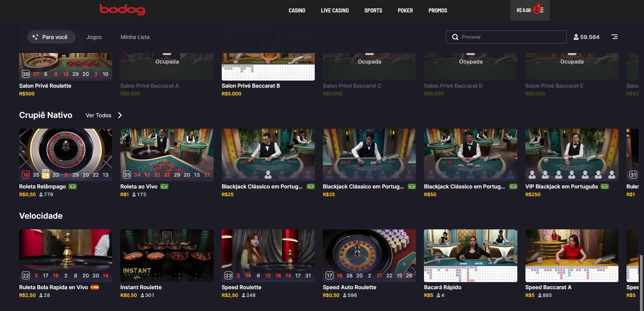Viewport: 644px width, 311px height.
Task: Click the 598 player count under Speed Auto Roulette
Action: coord(352,295)
